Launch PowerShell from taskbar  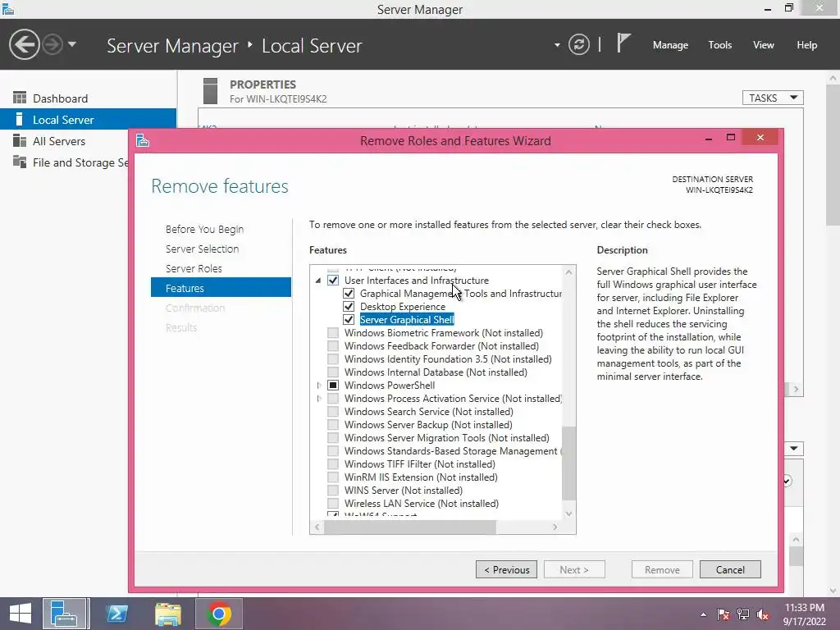click(116, 614)
